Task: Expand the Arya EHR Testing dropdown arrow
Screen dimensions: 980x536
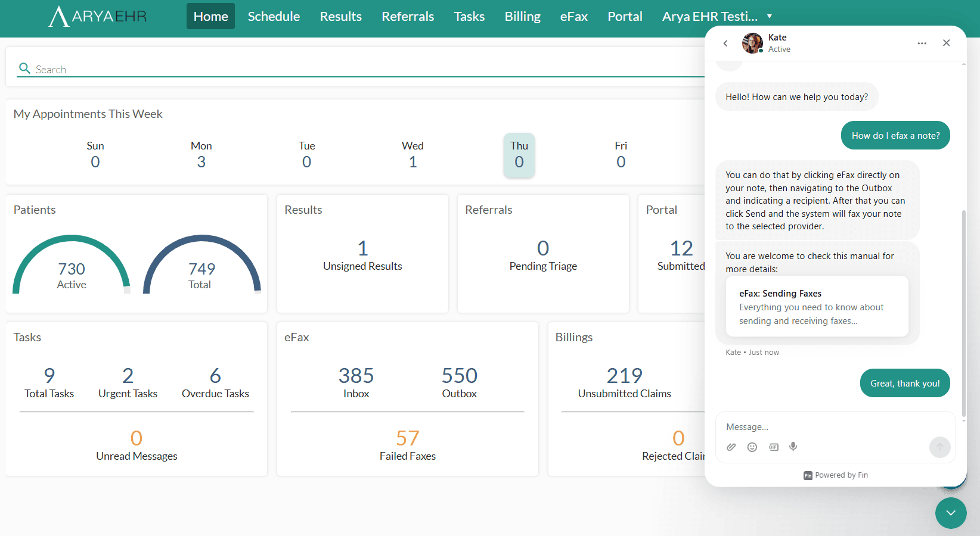Action: pos(770,16)
